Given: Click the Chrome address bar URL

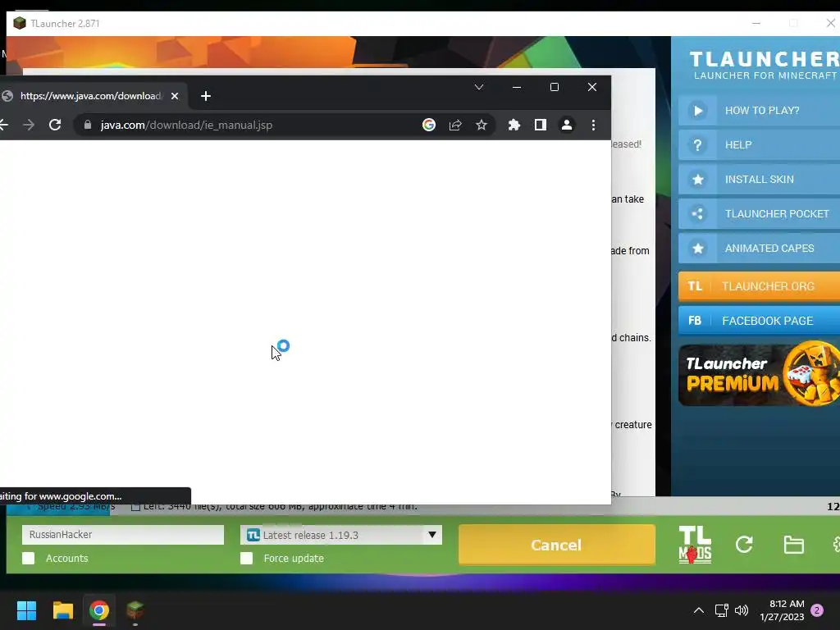Looking at the screenshot, I should [186, 125].
